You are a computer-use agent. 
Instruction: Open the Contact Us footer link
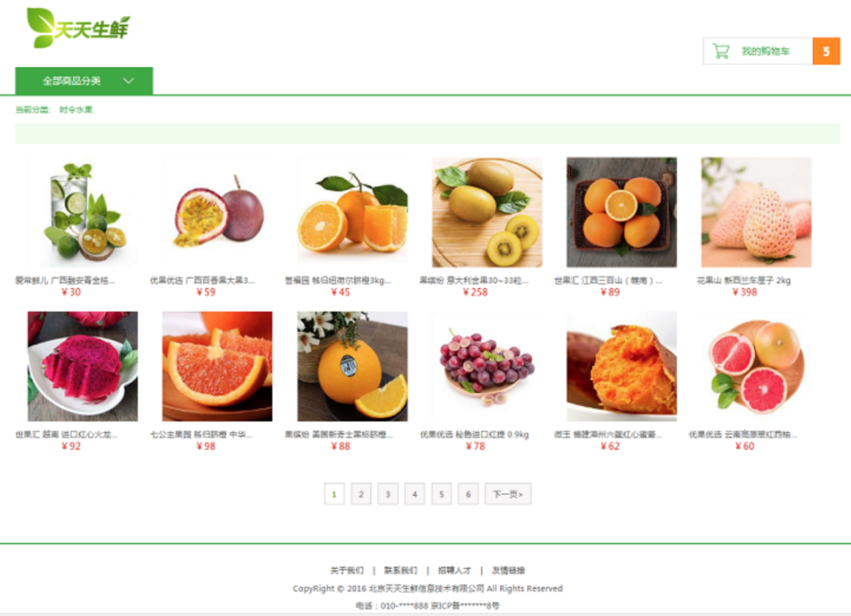[400, 571]
